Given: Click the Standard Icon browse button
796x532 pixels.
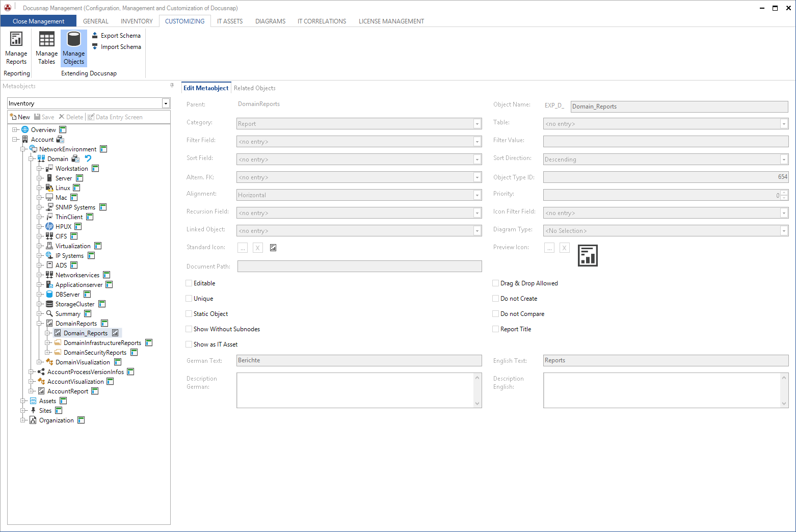Looking at the screenshot, I should pos(243,248).
